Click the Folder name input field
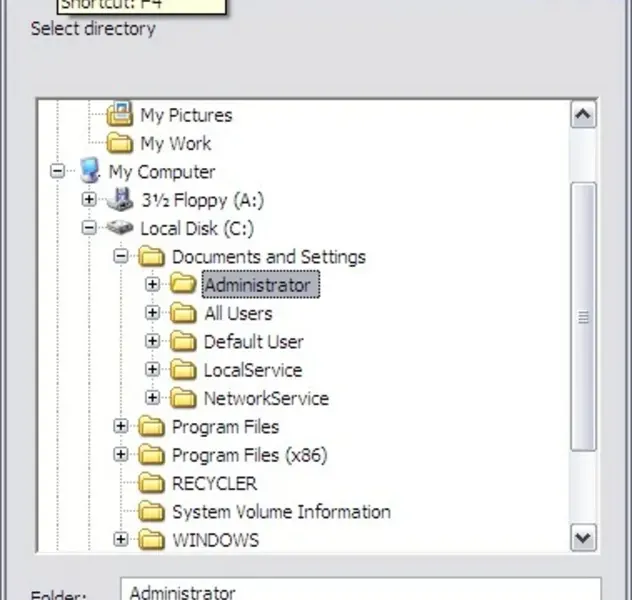Image resolution: width=632 pixels, height=600 pixels. click(x=360, y=590)
